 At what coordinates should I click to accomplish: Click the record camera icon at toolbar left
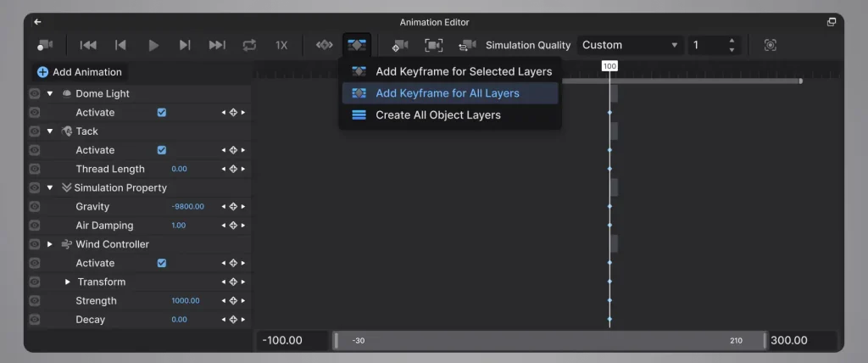click(x=44, y=46)
